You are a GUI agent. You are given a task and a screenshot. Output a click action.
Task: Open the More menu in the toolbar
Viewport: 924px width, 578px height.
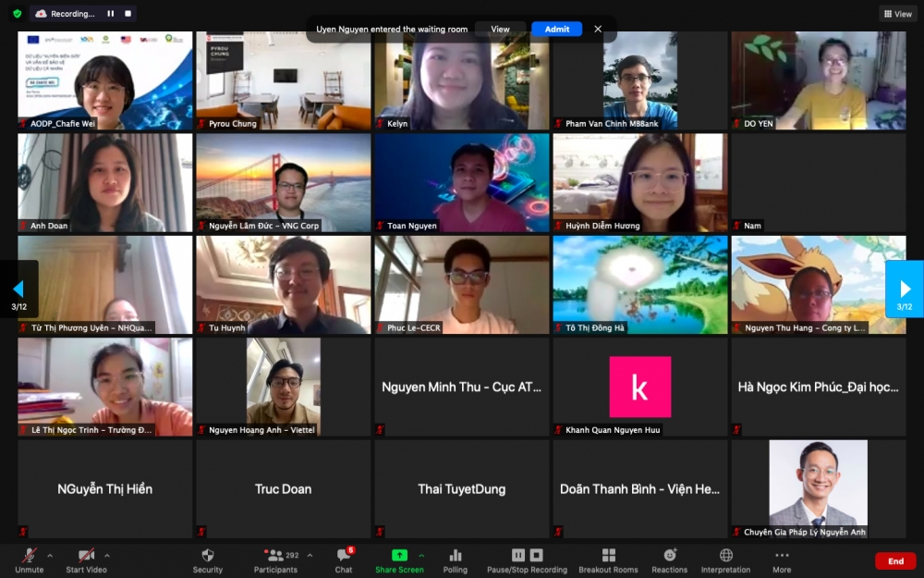pos(782,560)
